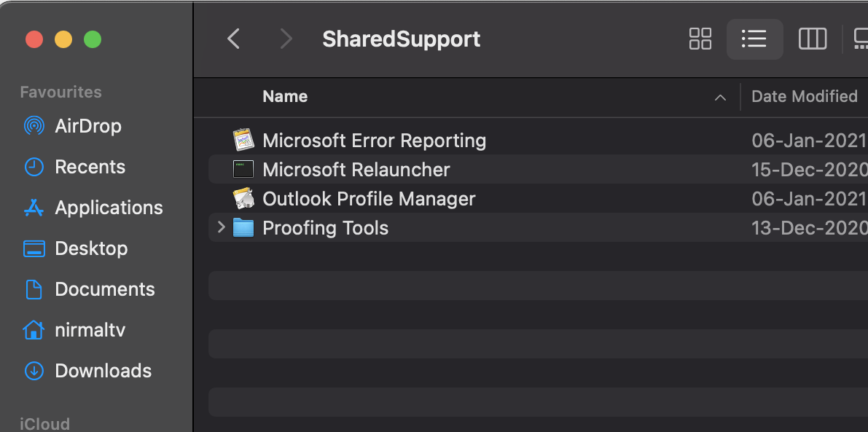Switch to gallery view at toolbar edge
Image resolution: width=868 pixels, height=432 pixels.
[x=861, y=39]
